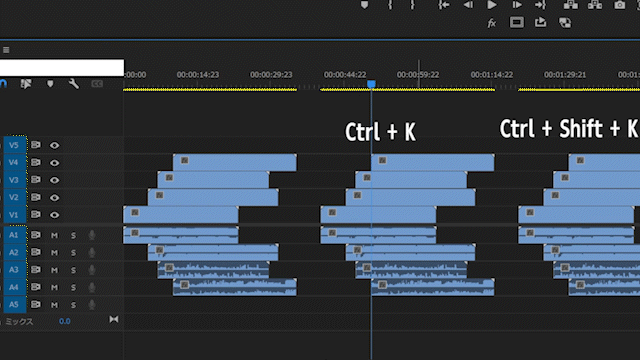Click Mark In button
640x360 pixels.
tap(390, 5)
